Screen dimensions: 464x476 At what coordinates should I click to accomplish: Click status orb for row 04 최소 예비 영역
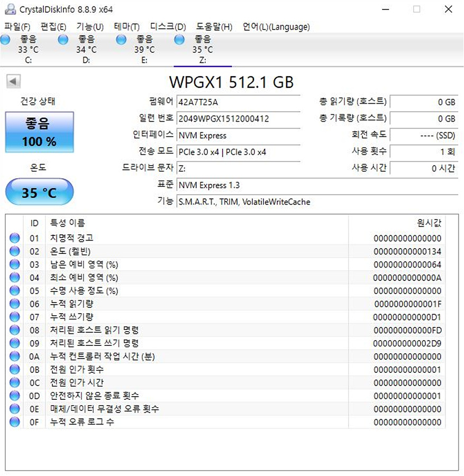(x=15, y=278)
